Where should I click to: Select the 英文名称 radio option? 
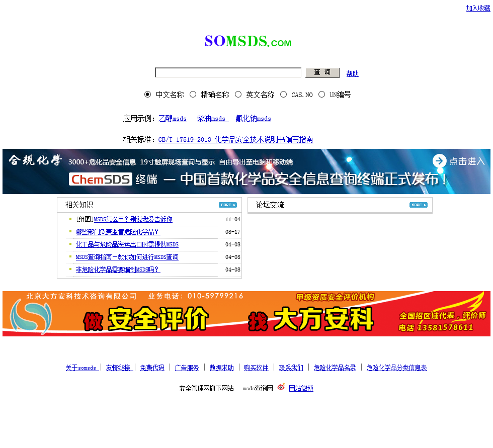238,94
